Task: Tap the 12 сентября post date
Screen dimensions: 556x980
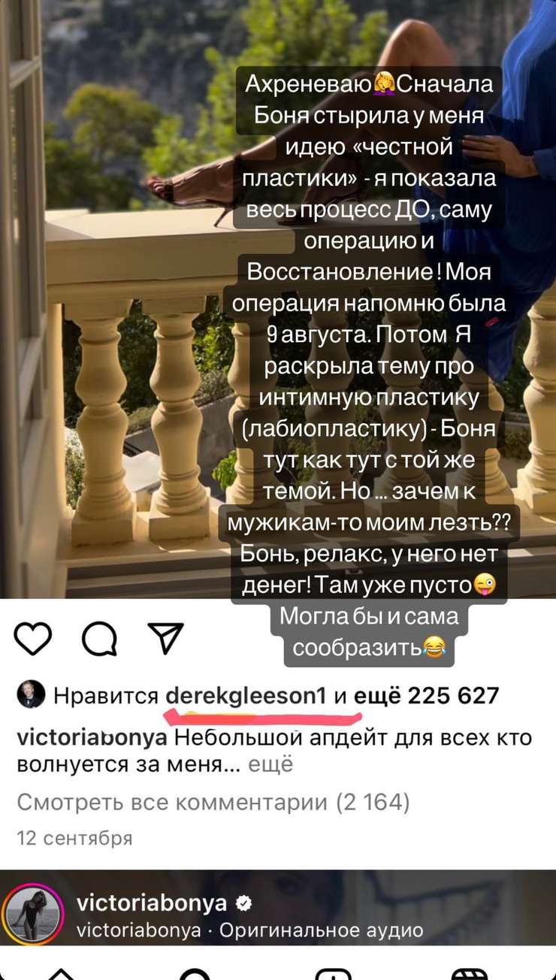Action: pos(74,838)
